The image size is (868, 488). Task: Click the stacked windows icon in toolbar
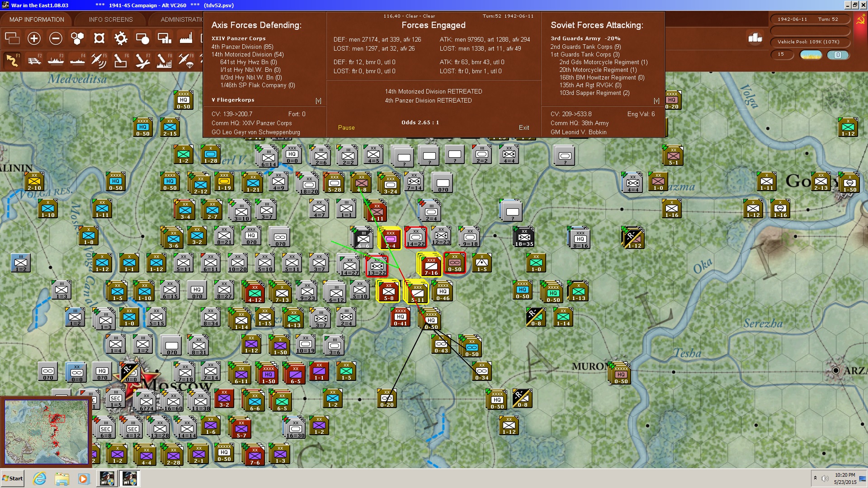[12, 38]
